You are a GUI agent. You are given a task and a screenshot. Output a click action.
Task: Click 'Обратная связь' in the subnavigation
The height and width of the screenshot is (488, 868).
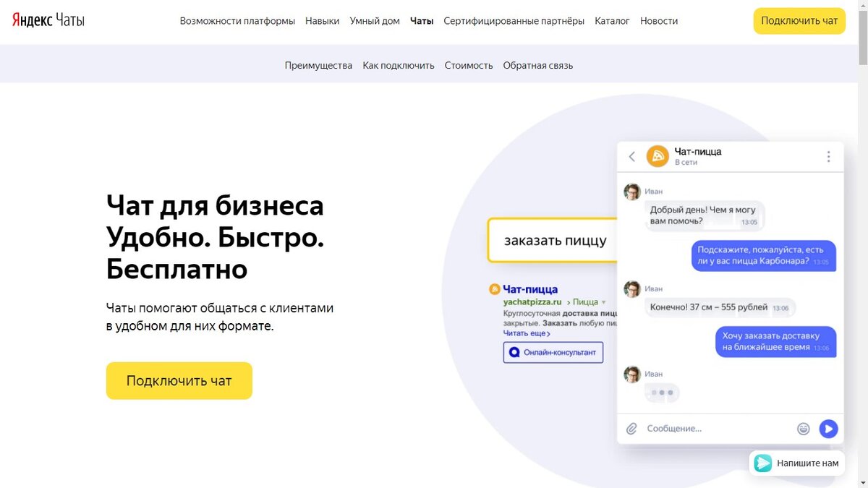coord(537,65)
